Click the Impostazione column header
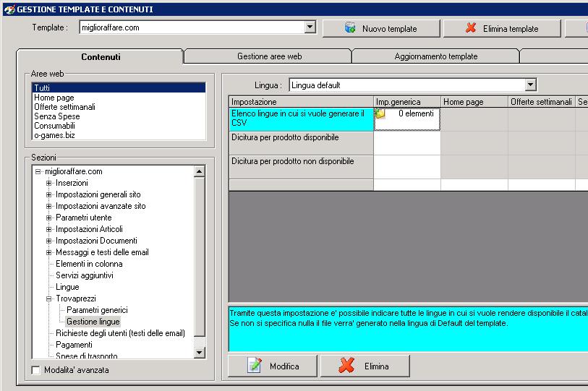Viewport: 588px width, 391px height. [301, 102]
